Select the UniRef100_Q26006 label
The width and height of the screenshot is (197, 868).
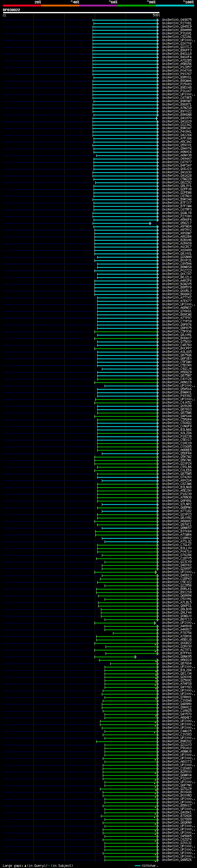[x=177, y=677]
